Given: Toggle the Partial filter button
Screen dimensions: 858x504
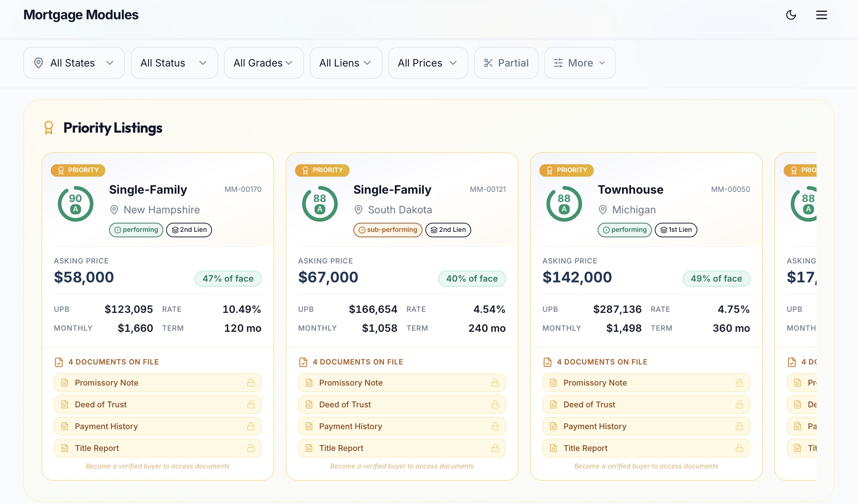Looking at the screenshot, I should tap(506, 63).
